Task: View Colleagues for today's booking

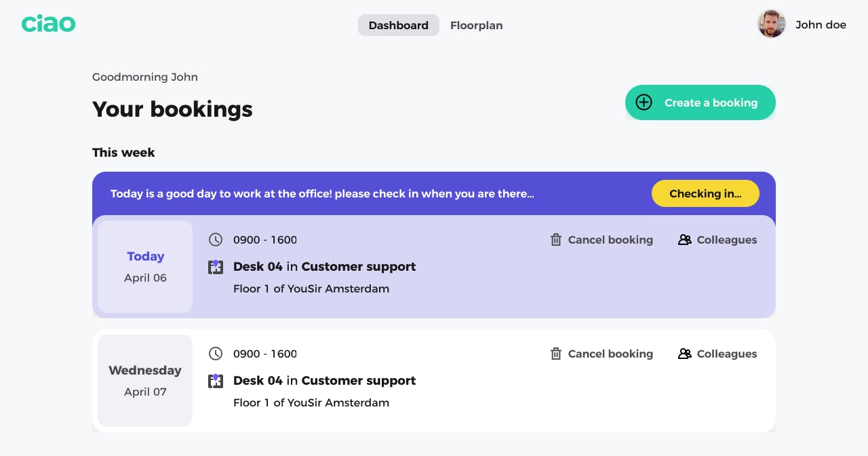Action: click(726, 240)
